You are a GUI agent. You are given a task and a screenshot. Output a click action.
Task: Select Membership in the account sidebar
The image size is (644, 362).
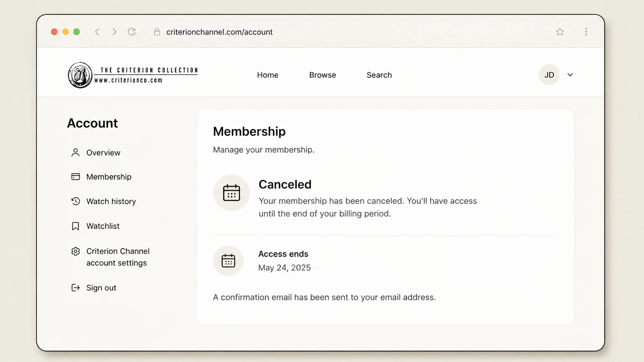pyautogui.click(x=109, y=177)
